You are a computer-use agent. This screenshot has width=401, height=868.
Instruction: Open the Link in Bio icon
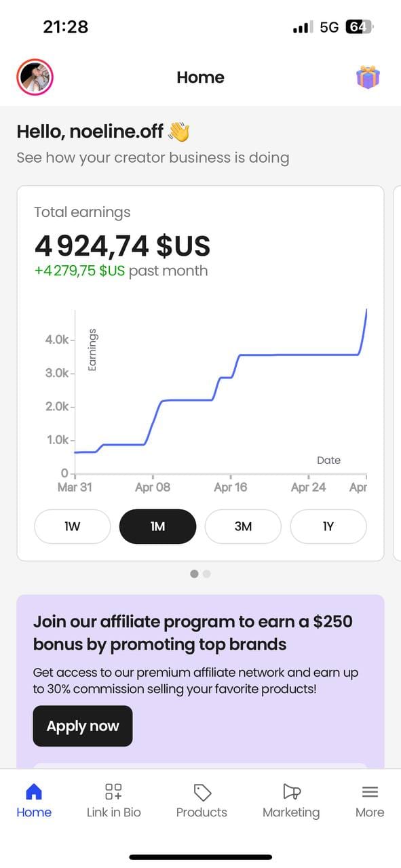113,791
